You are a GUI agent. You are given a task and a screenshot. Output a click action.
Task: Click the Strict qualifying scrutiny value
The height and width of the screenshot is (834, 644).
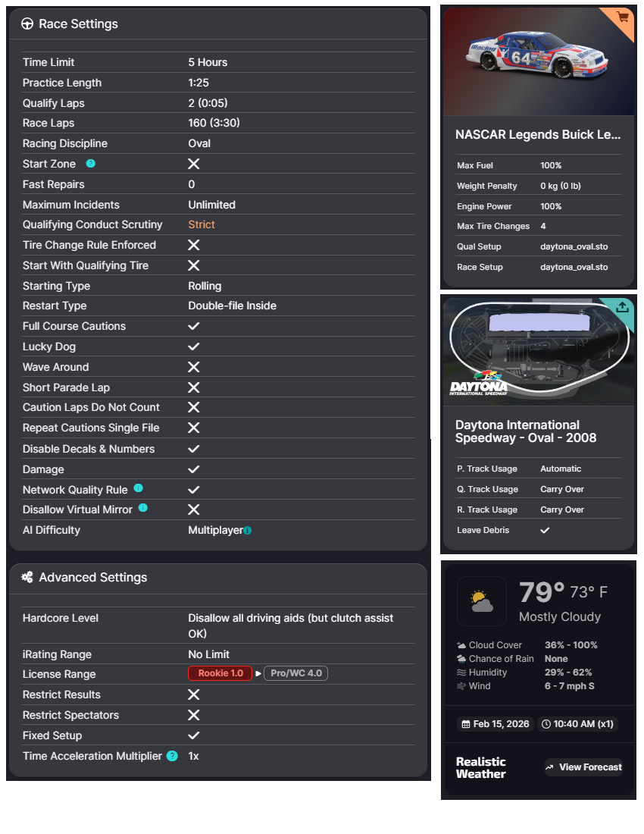202,224
